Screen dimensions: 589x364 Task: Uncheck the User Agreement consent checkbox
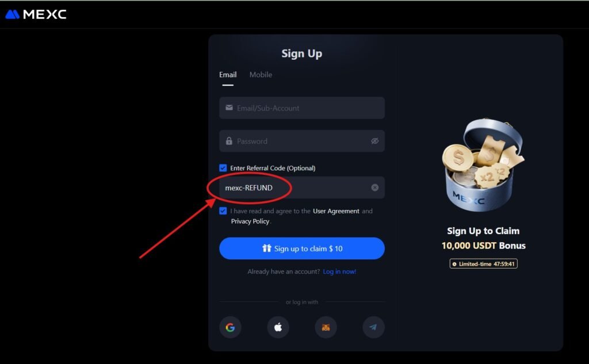pos(223,210)
